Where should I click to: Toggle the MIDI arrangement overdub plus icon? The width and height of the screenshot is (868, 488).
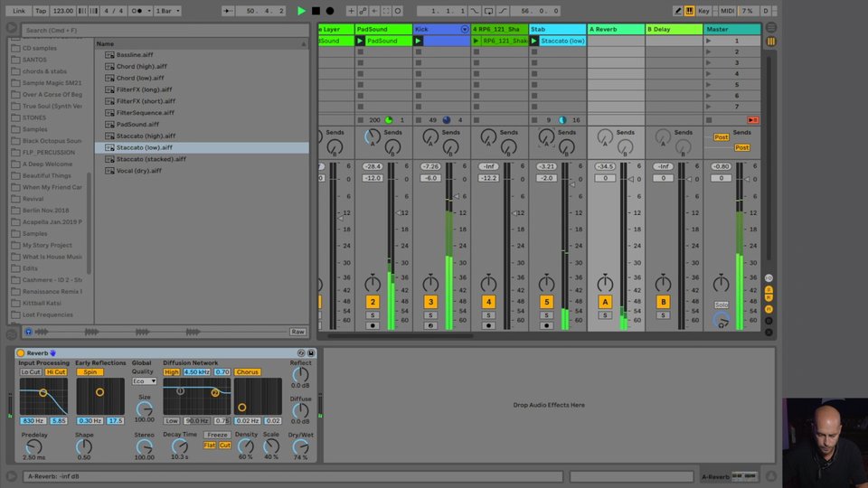(351, 11)
